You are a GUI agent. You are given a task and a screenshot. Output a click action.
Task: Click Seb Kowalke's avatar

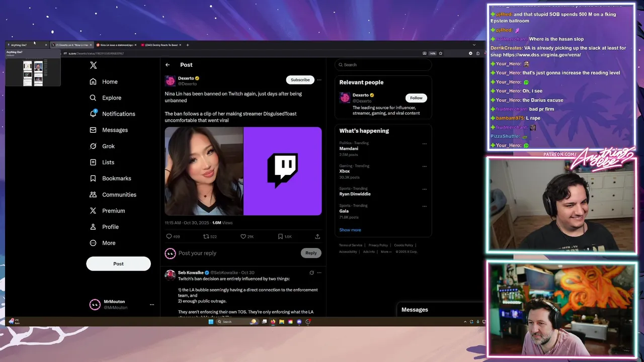coord(170,275)
